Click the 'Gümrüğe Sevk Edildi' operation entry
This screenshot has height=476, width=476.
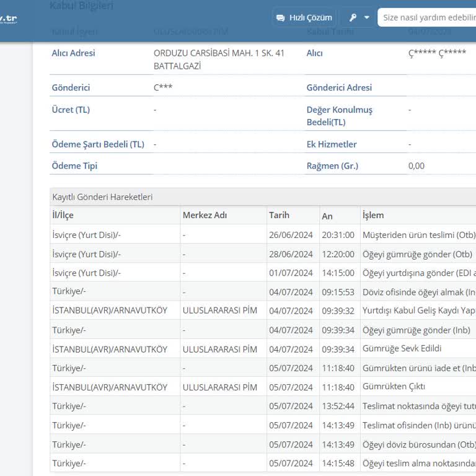coord(402,349)
